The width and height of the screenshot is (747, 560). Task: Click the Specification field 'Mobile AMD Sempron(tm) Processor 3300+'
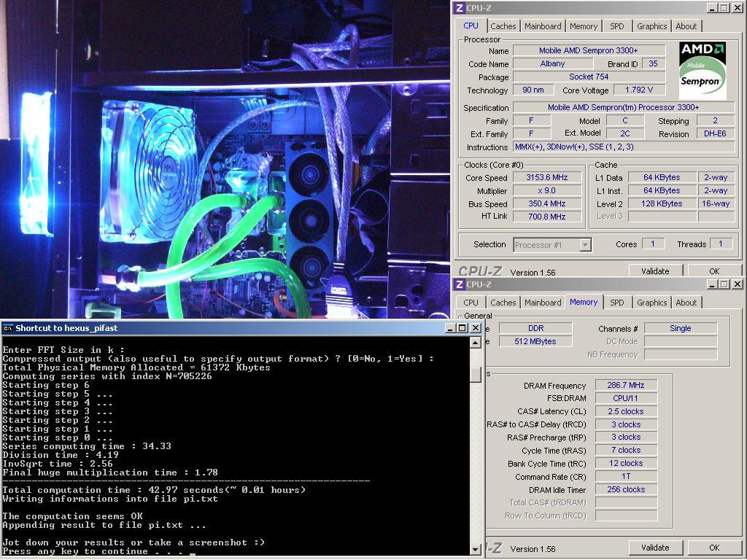pos(624,107)
